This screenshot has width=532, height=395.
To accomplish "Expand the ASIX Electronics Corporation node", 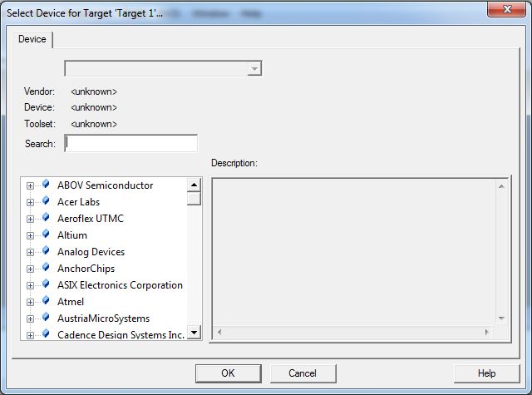I will [x=31, y=286].
